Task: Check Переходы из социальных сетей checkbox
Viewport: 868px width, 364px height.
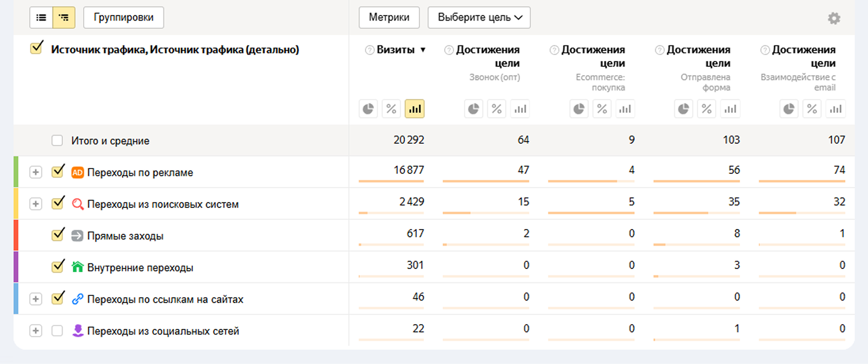Action: 57,331
